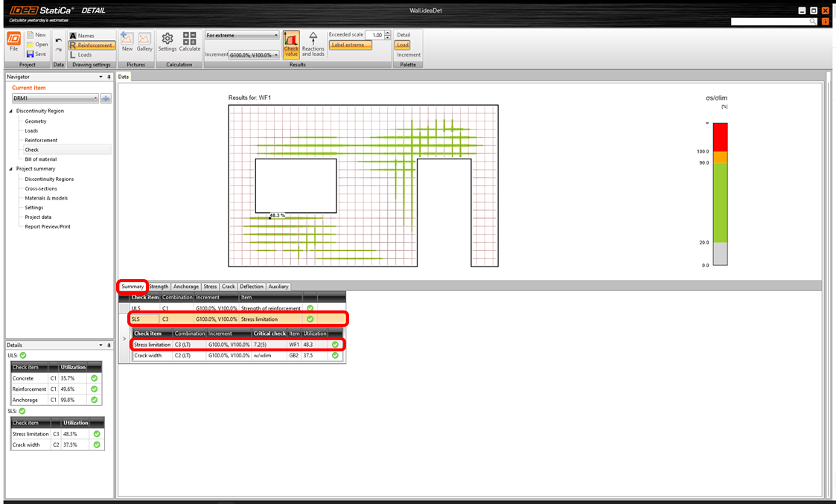Click the red color in stress legend
836x504 pixels.
(x=721, y=137)
